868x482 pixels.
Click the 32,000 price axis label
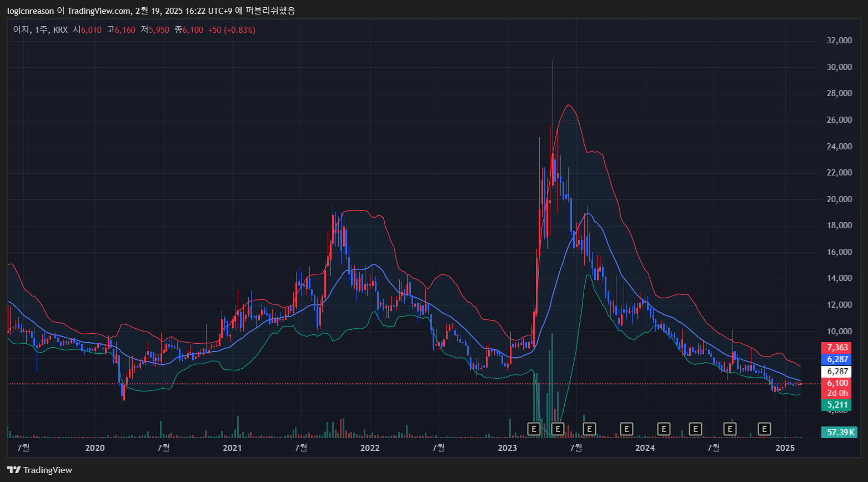[839, 41]
